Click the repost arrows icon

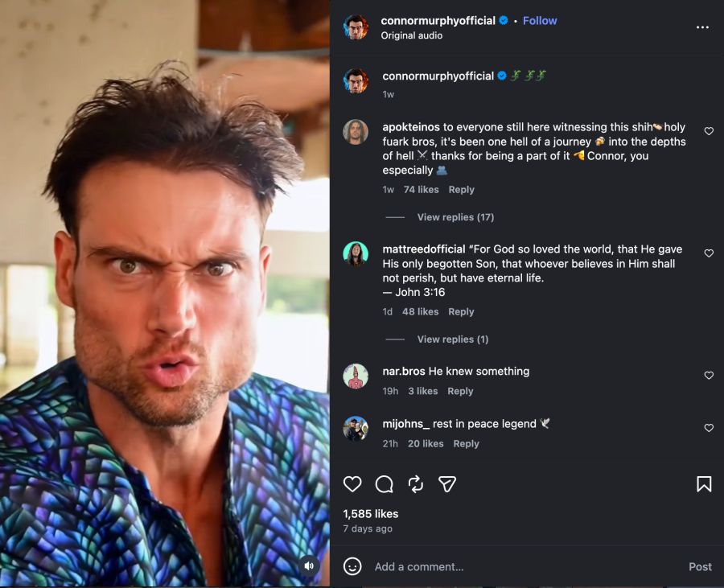click(416, 483)
